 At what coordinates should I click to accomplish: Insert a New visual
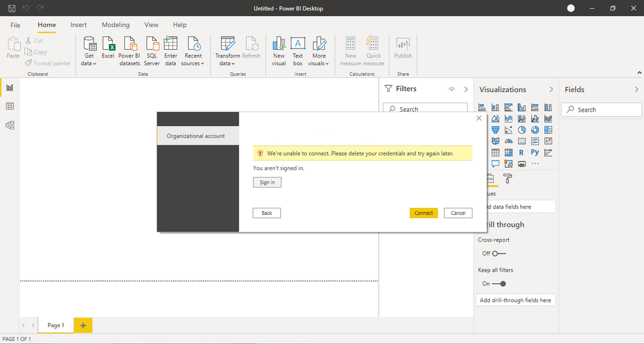[279, 51]
